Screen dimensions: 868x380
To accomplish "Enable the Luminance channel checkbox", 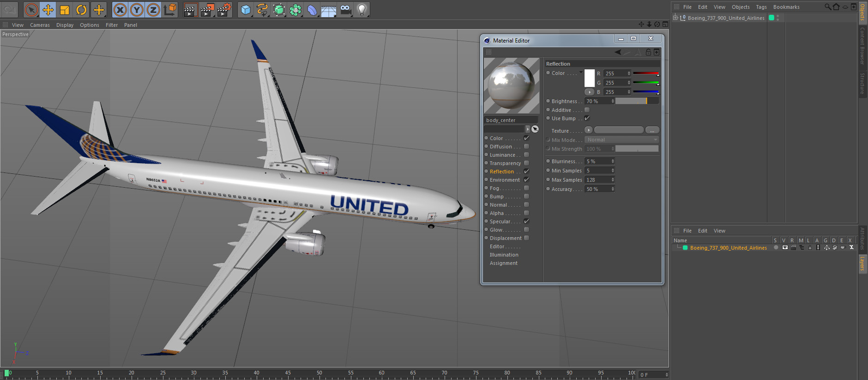I will click(526, 155).
